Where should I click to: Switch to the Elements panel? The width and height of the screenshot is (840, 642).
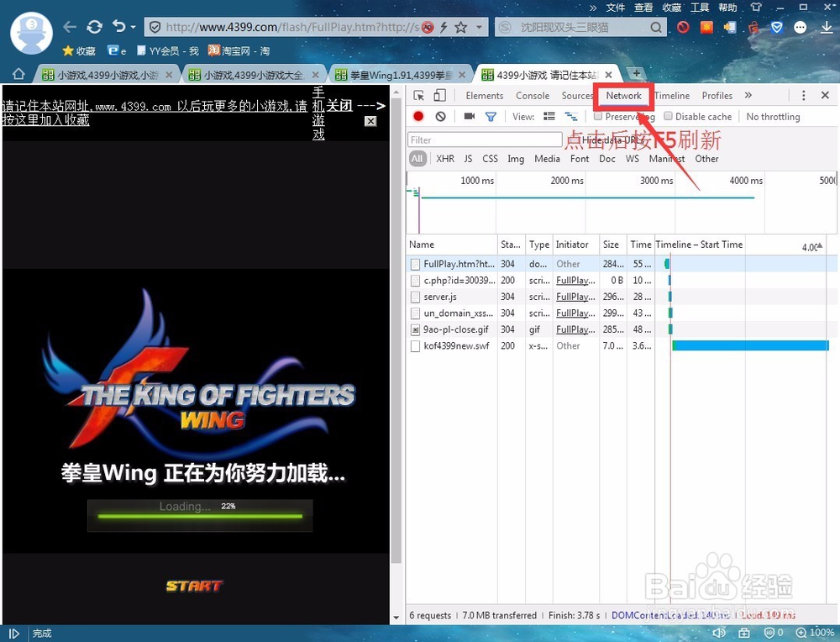[x=485, y=96]
